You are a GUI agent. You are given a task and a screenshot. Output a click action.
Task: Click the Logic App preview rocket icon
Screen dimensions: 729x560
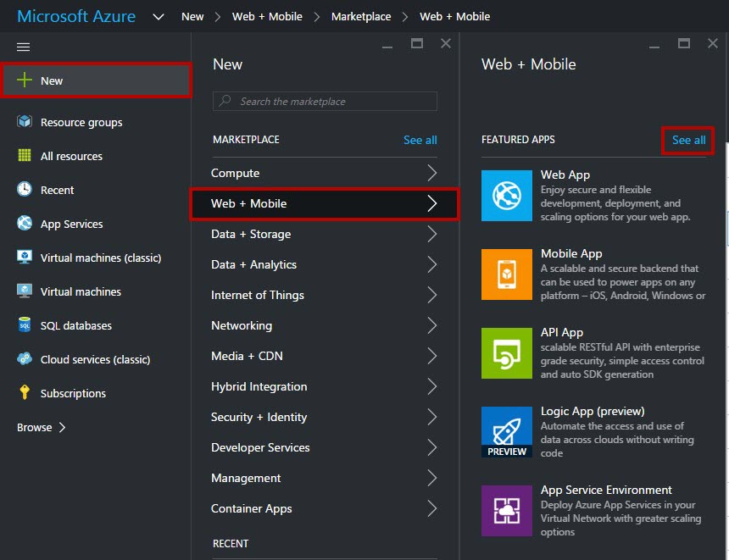tap(507, 432)
